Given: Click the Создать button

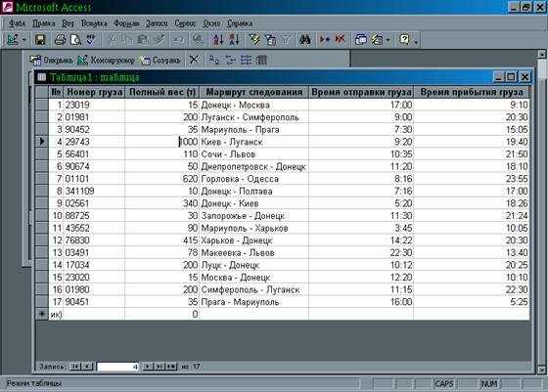Looking at the screenshot, I should (x=160, y=60).
